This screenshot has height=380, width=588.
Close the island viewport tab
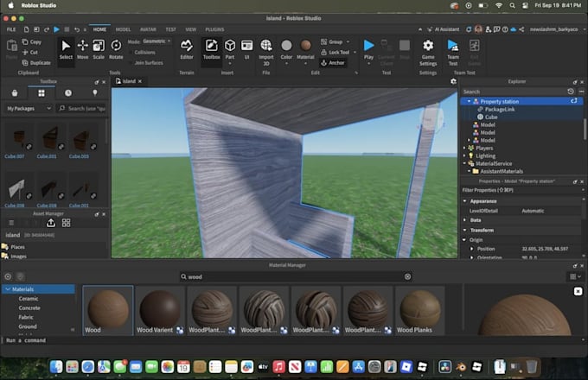coord(140,81)
